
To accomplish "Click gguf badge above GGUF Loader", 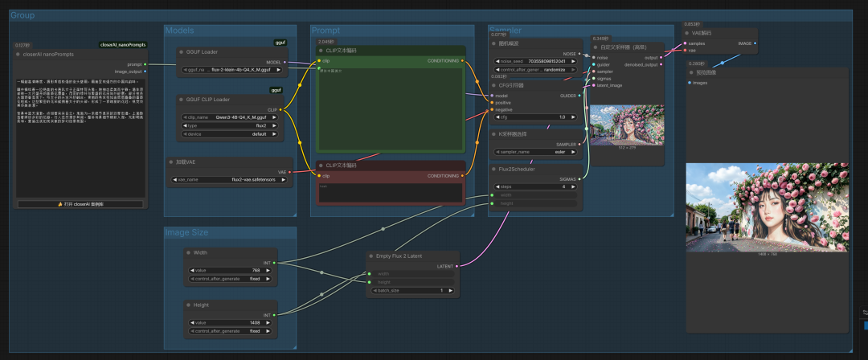I will click(280, 43).
